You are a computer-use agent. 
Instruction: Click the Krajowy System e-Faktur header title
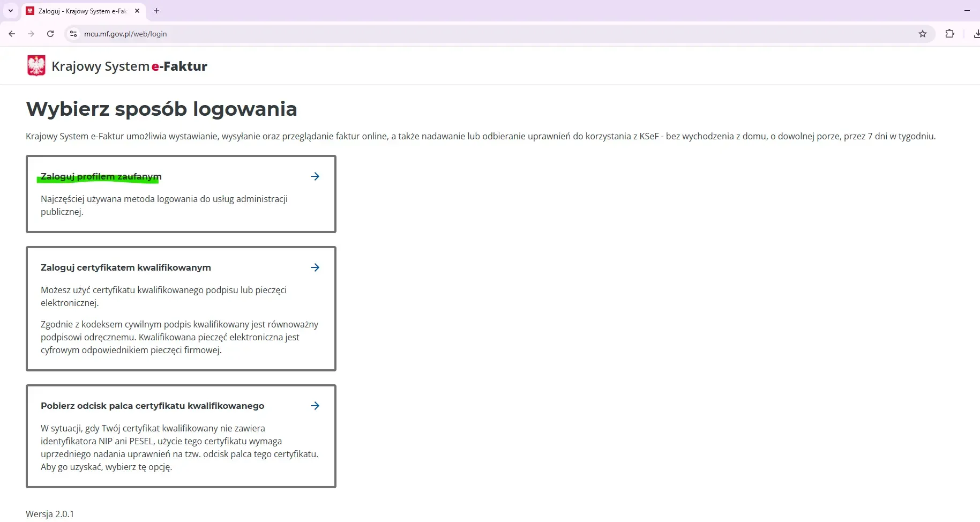click(129, 66)
